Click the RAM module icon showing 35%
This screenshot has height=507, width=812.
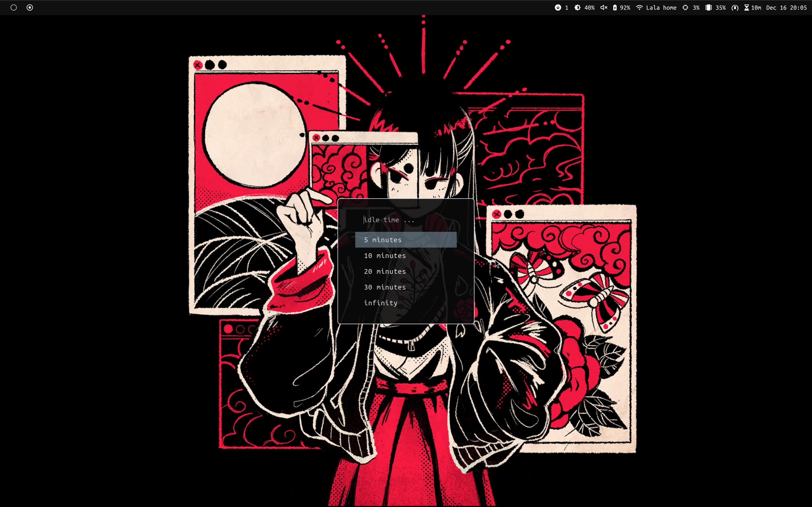(709, 7)
